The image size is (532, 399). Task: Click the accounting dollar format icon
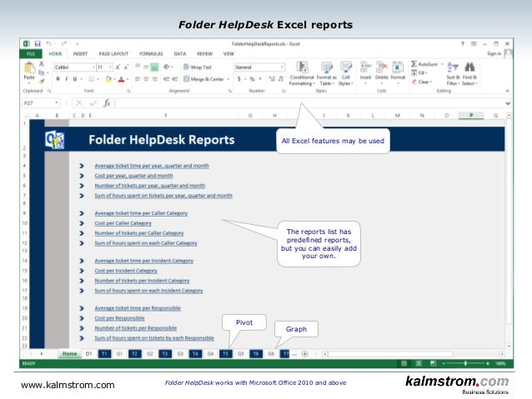(x=239, y=79)
